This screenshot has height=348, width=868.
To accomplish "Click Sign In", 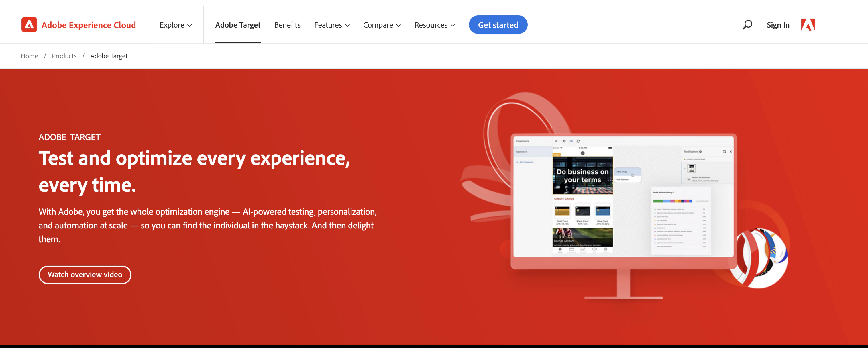I will [x=778, y=25].
